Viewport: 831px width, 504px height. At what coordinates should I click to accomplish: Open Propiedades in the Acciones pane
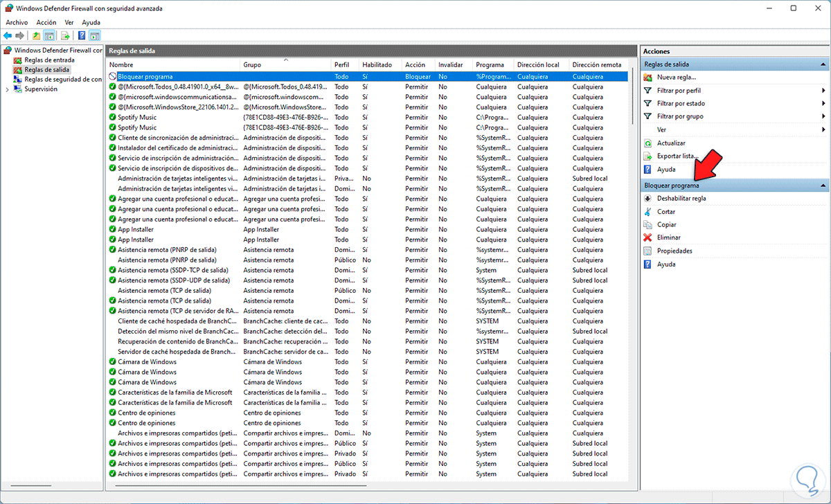point(674,251)
